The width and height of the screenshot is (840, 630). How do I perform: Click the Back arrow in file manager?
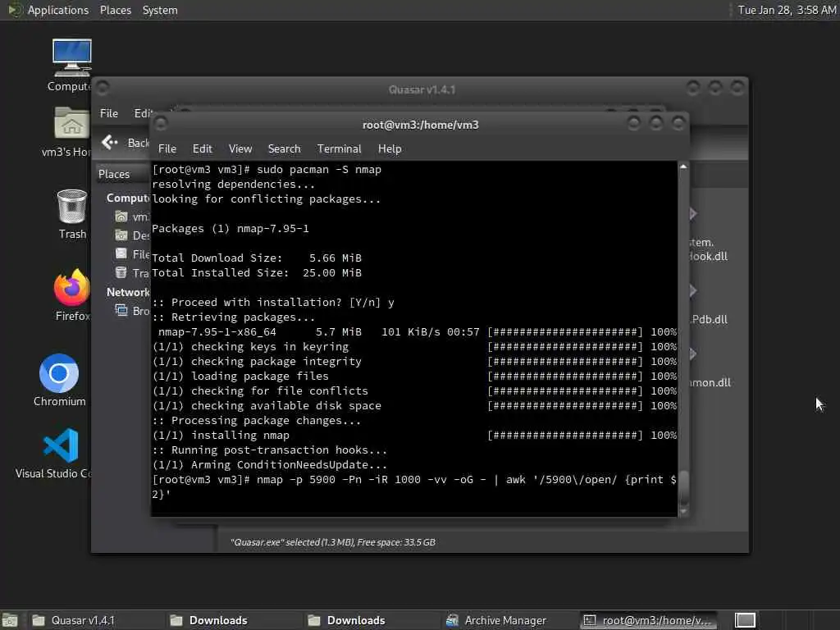[x=109, y=142]
